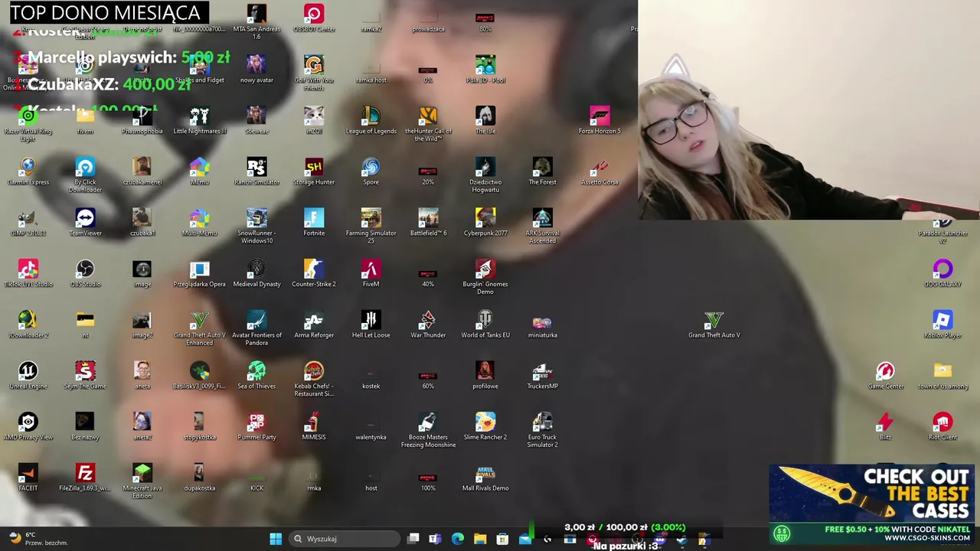Screen dimensions: 980x551
Task: Open Windows Start menu
Action: 276,539
